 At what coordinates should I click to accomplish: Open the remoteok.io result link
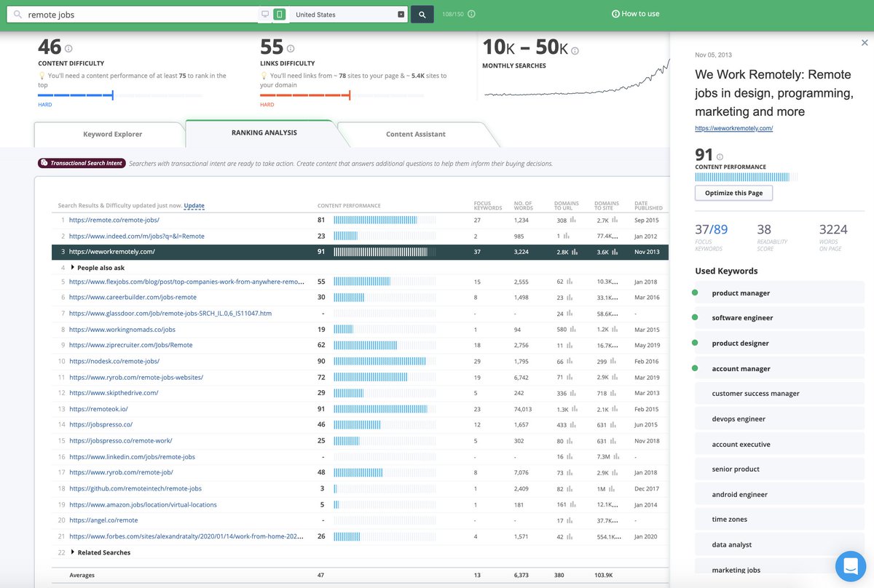(x=98, y=409)
